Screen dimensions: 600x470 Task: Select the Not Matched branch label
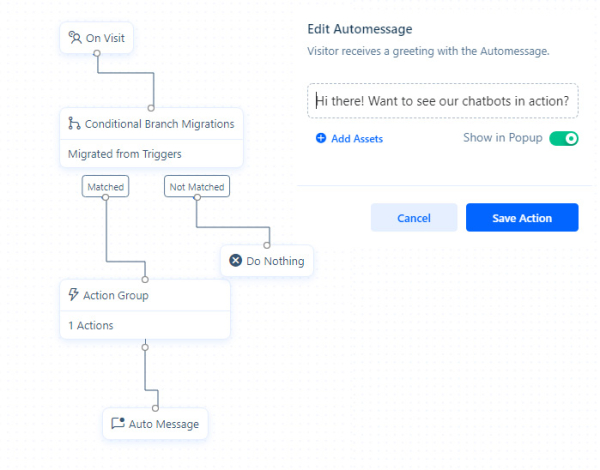(x=196, y=186)
